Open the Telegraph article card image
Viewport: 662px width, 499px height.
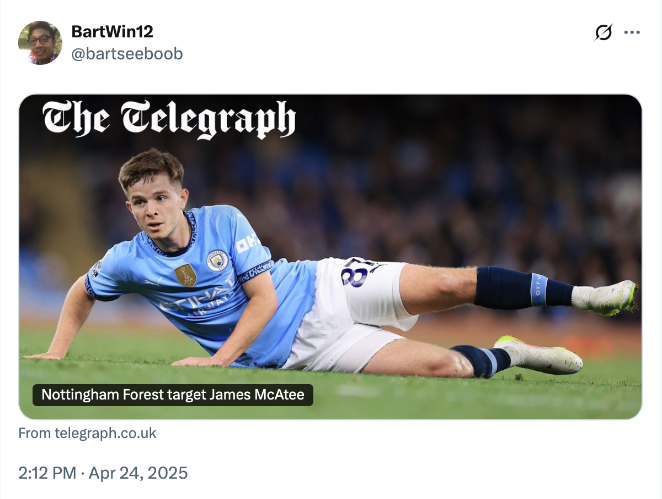[330, 256]
